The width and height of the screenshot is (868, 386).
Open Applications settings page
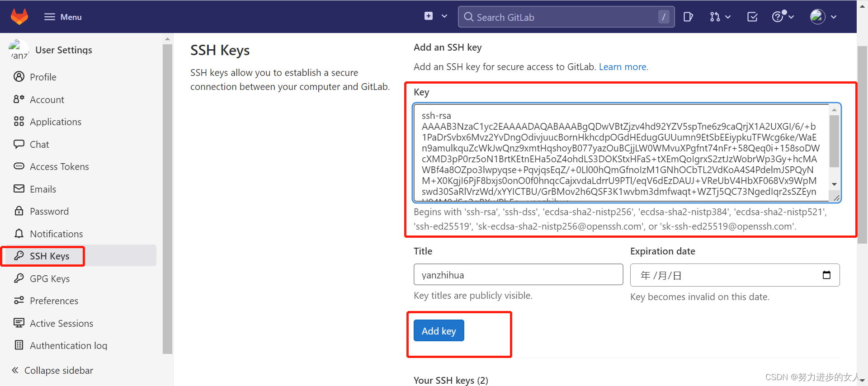pos(56,122)
